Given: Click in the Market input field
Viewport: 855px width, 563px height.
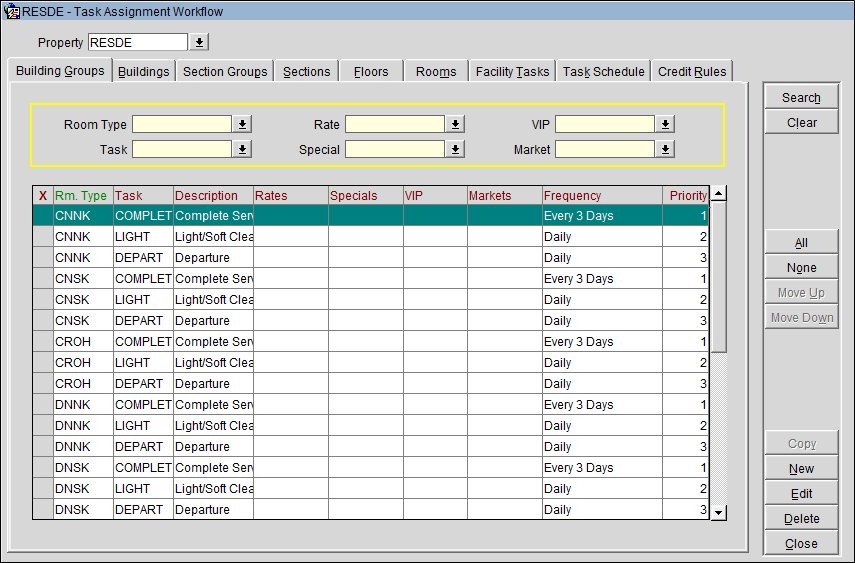Looking at the screenshot, I should coord(605,149).
